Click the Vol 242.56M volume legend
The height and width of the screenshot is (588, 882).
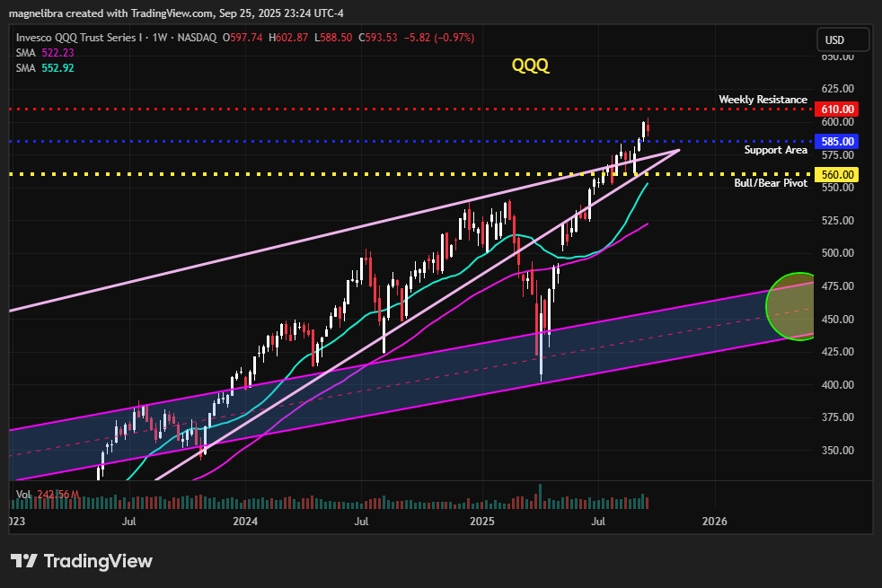pyautogui.click(x=48, y=495)
